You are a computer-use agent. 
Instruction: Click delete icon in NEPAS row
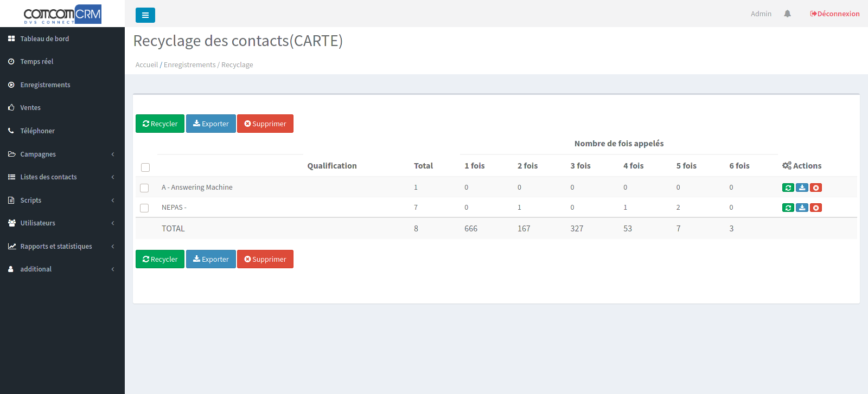tap(816, 208)
